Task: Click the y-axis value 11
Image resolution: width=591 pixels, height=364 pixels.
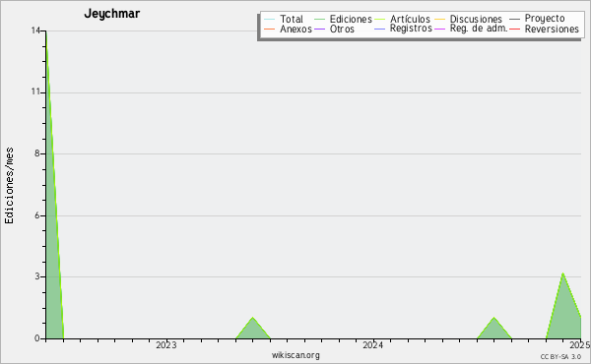Action: 35,92
